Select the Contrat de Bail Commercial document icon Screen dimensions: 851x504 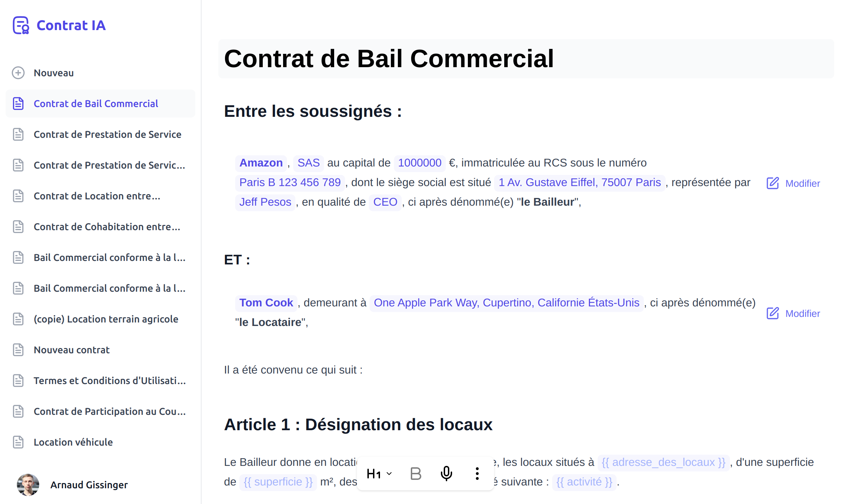click(x=19, y=103)
